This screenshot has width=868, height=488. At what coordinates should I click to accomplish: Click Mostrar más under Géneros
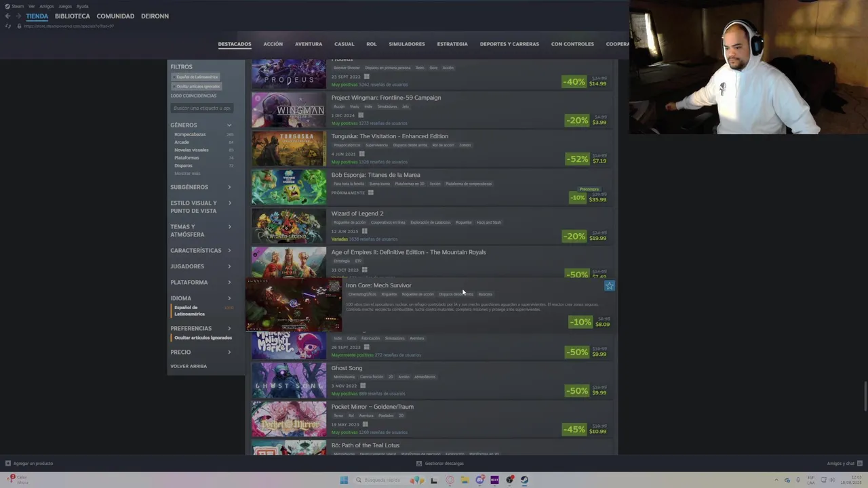tap(187, 174)
